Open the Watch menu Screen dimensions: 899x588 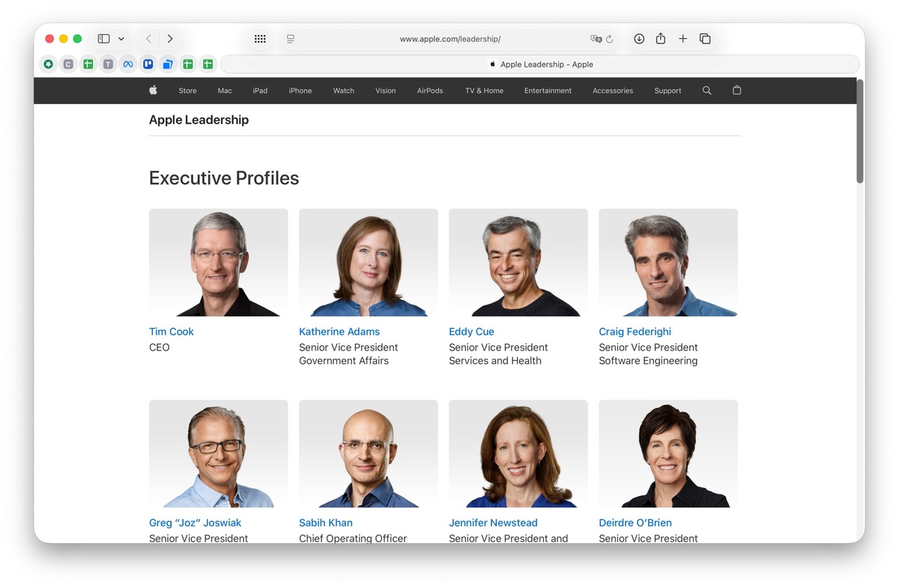[x=344, y=91]
